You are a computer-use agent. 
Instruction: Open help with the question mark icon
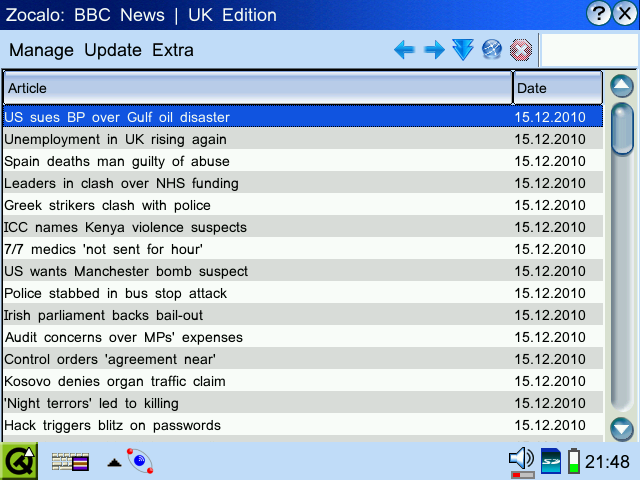(597, 14)
